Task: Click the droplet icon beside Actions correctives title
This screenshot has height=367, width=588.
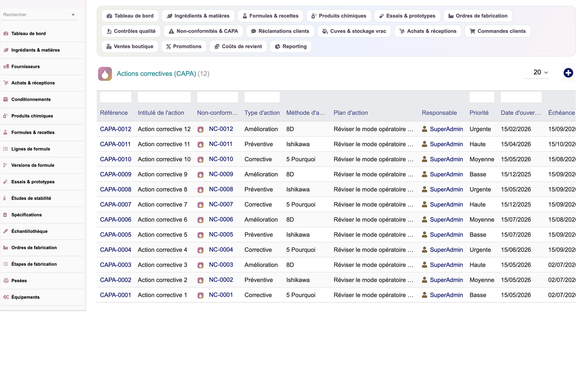Action: coord(105,74)
